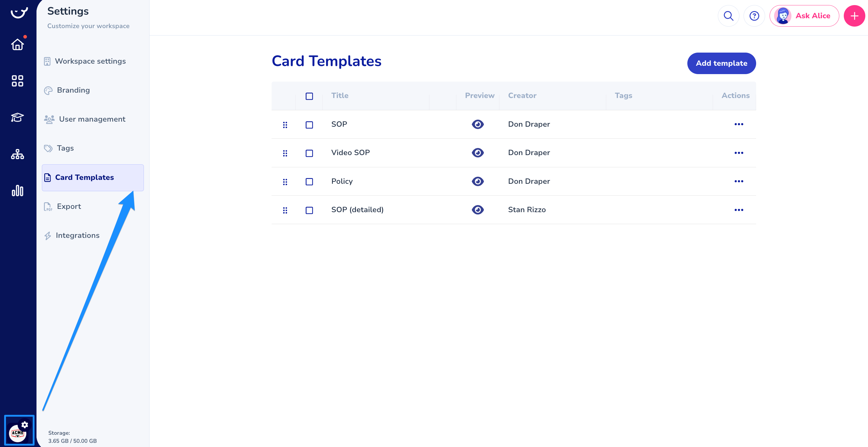Image resolution: width=868 pixels, height=447 pixels.
Task: Go to User management settings
Action: point(92,119)
